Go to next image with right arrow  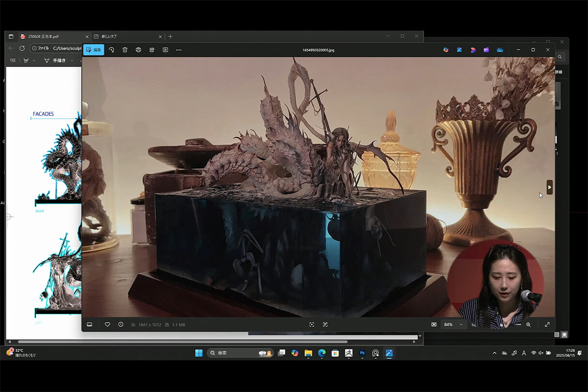(x=549, y=187)
